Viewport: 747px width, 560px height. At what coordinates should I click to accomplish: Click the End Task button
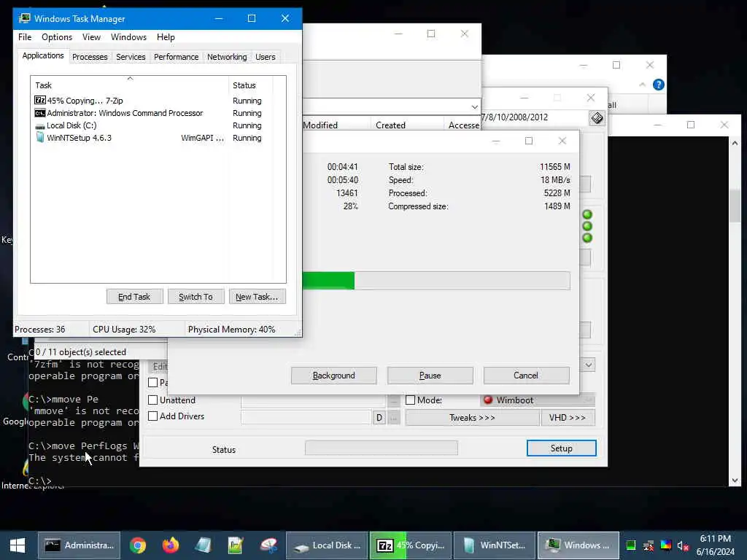(x=134, y=297)
